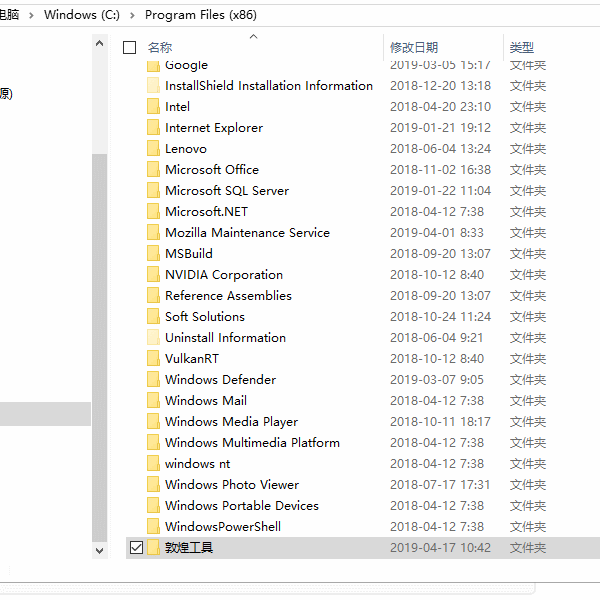Click the Intel folder icon

153,106
